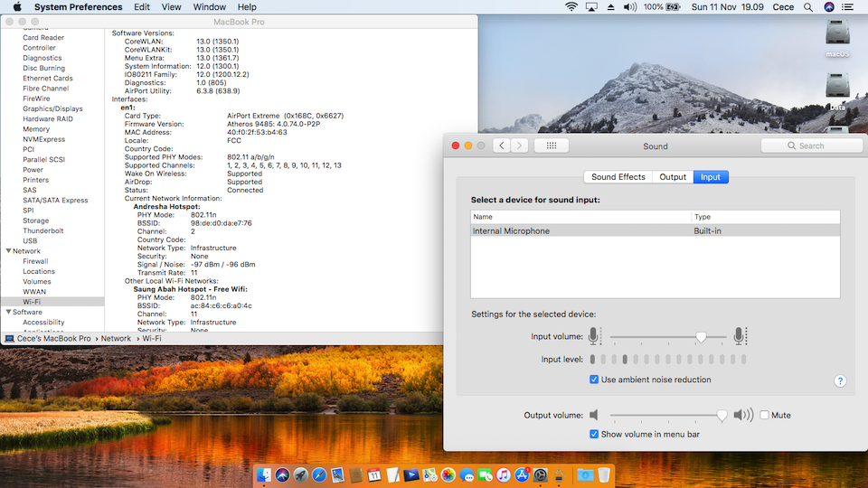Select Graphics/Displays in the sidebar
Image resolution: width=868 pixels, height=488 pixels.
tap(52, 109)
